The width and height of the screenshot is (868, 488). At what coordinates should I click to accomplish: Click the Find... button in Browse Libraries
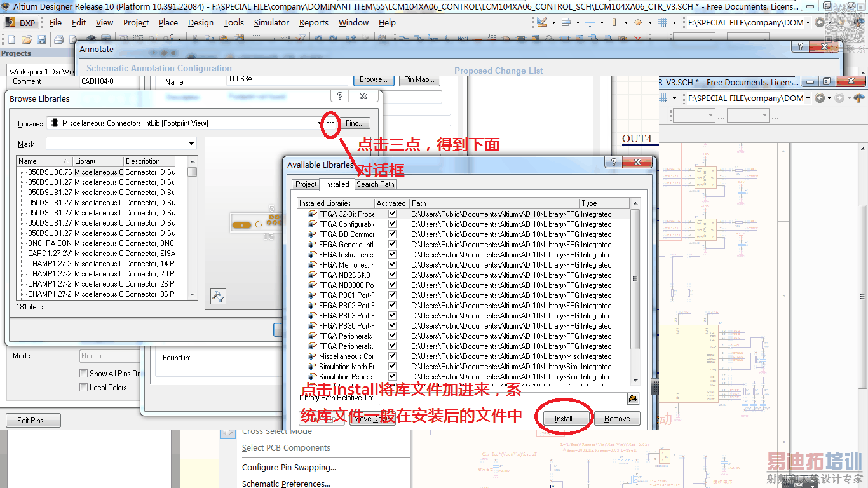pos(355,123)
